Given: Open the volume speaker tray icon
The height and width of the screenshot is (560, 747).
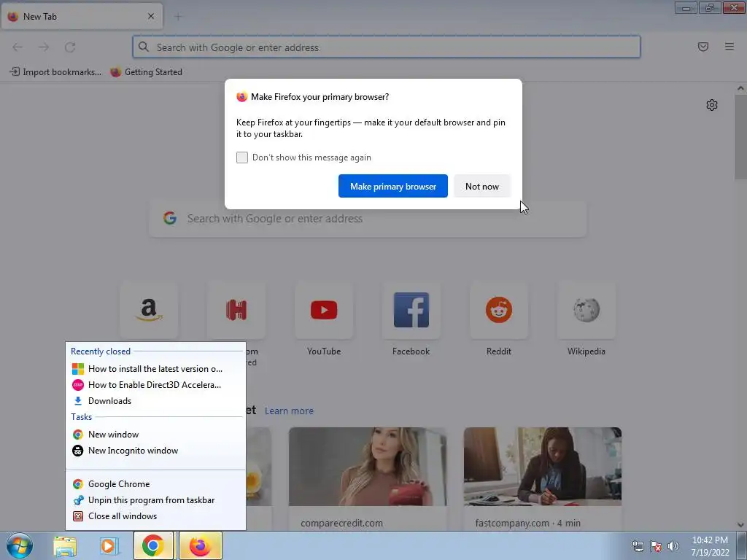Looking at the screenshot, I should coord(673,545).
